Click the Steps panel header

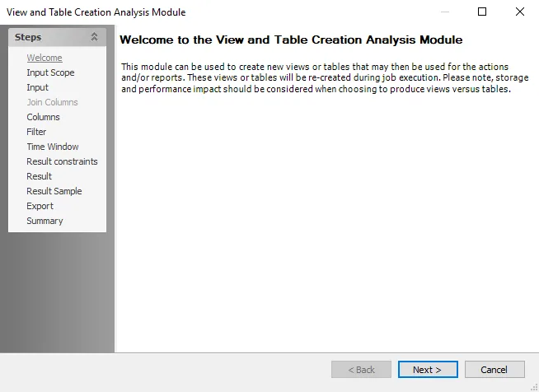(57, 37)
